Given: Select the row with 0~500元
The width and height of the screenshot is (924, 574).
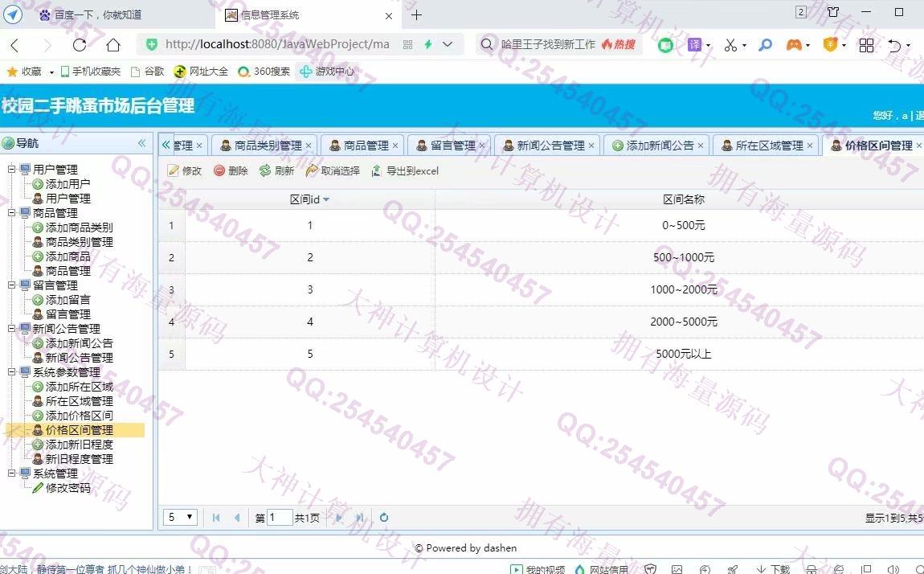Looking at the screenshot, I should (541, 225).
